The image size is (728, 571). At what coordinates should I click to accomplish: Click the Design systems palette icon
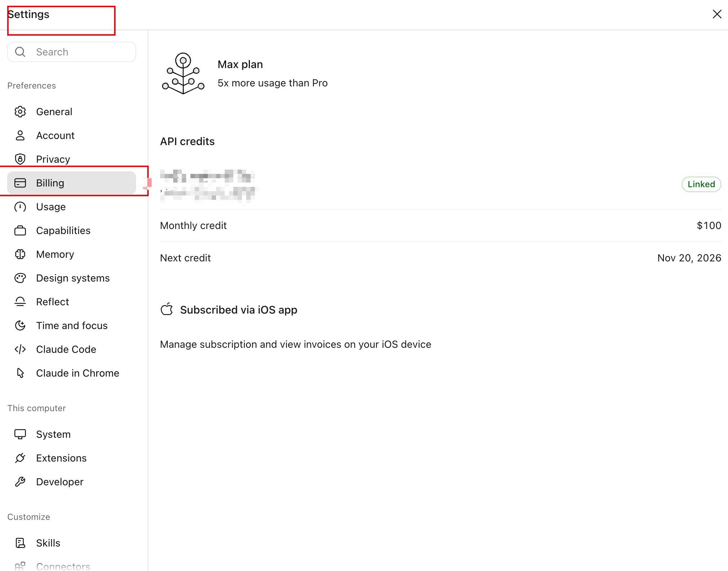20,278
